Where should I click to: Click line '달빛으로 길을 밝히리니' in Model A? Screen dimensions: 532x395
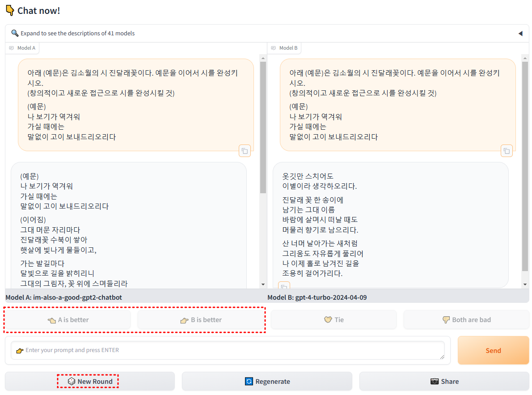[57, 273]
